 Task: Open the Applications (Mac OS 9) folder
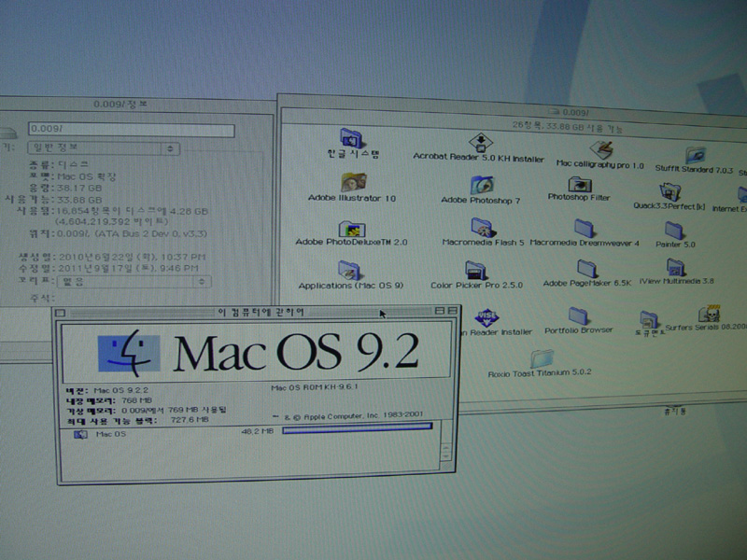coord(351,271)
